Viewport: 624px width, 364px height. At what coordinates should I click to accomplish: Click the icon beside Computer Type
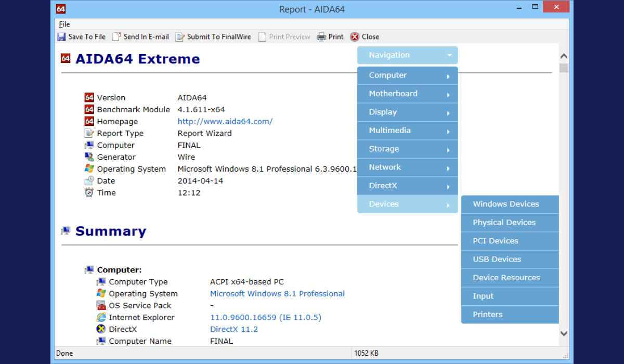pos(101,281)
